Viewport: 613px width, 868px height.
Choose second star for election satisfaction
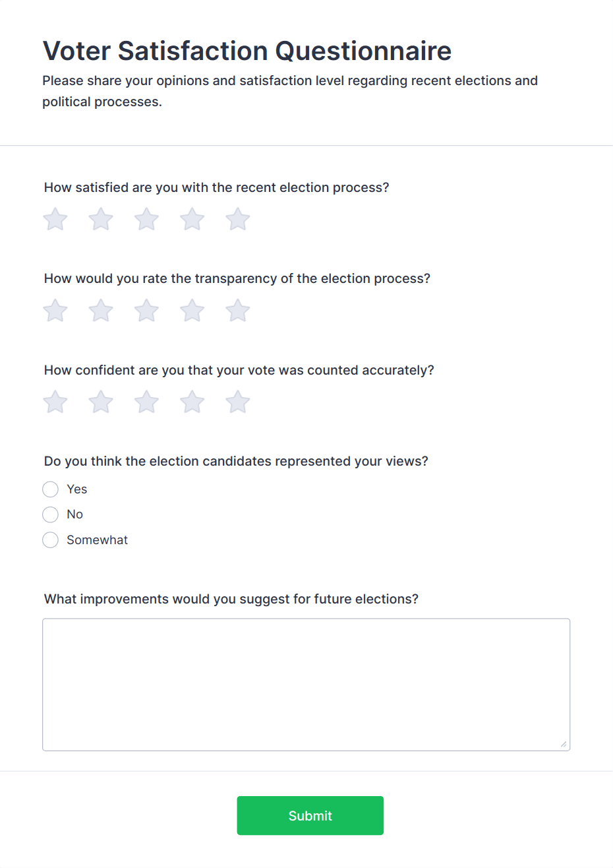pos(101,219)
